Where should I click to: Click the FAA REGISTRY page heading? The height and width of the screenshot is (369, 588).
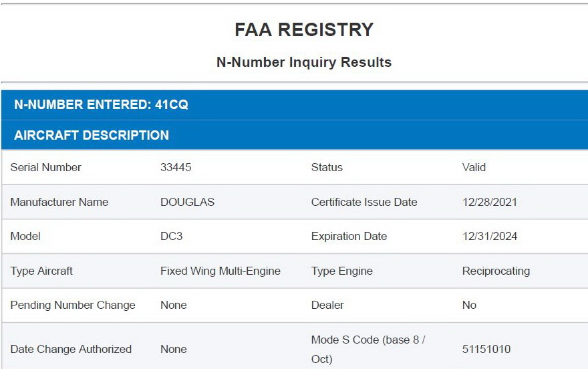(303, 30)
